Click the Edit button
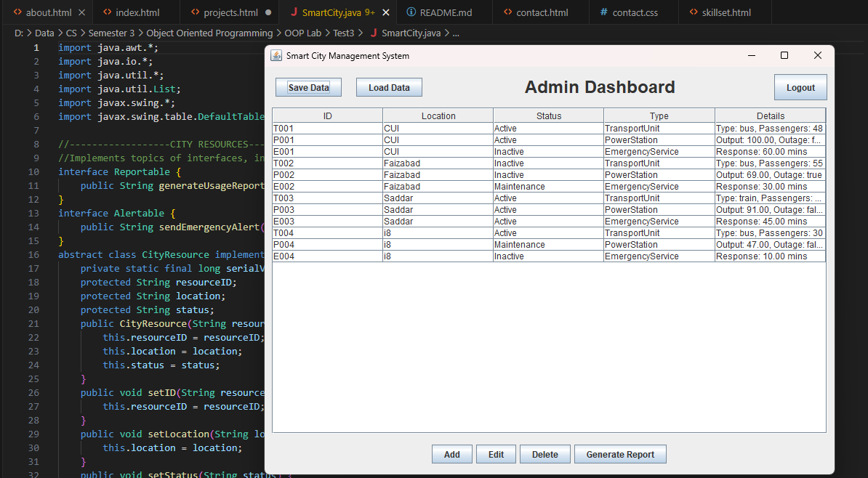Screen dimensions: 868x478 coord(496,454)
